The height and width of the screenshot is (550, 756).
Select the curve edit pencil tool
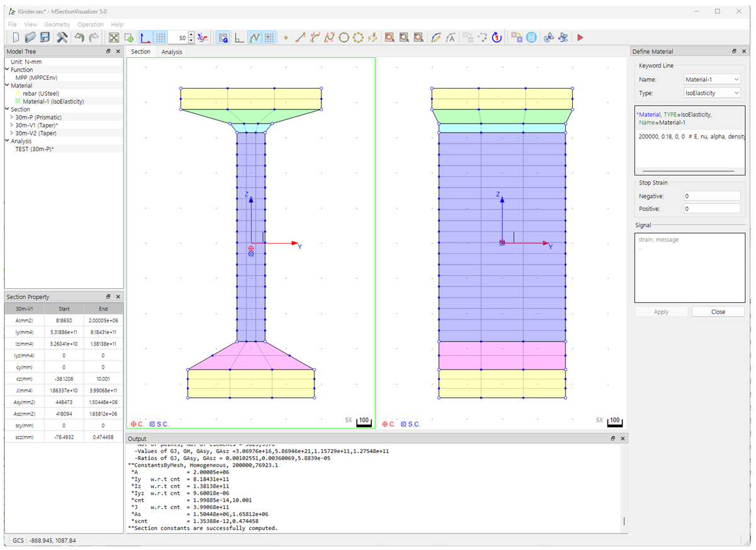tap(436, 38)
